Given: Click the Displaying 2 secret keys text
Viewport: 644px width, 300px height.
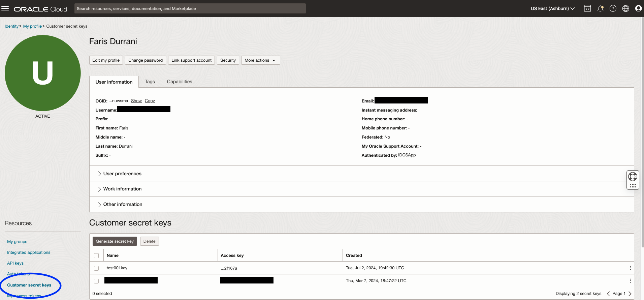Looking at the screenshot, I should [578, 294].
